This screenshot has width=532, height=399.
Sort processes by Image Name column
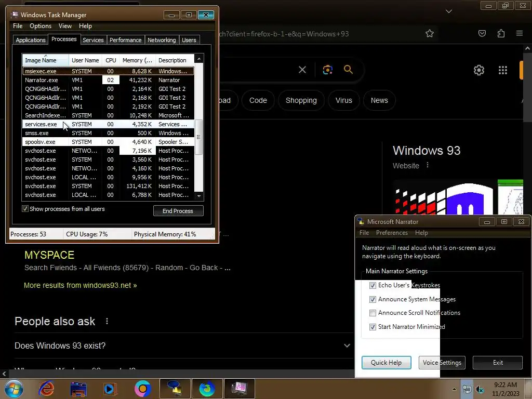(x=46, y=60)
